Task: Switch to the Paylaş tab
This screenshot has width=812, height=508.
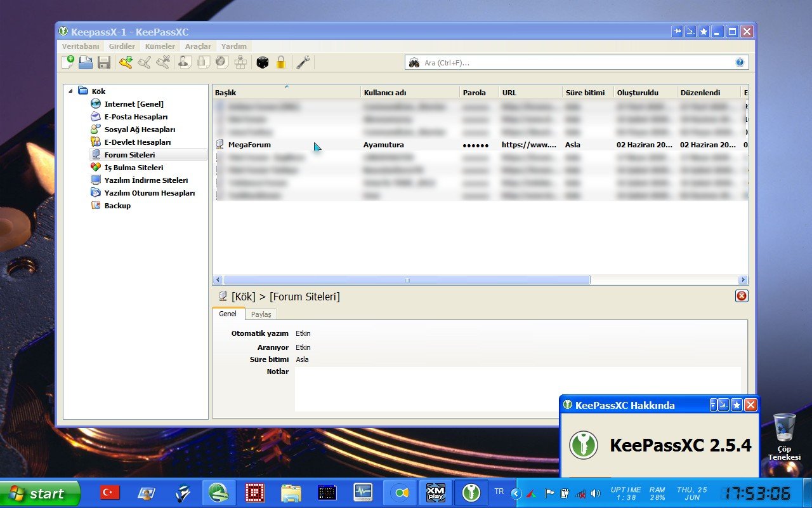Action: click(261, 314)
